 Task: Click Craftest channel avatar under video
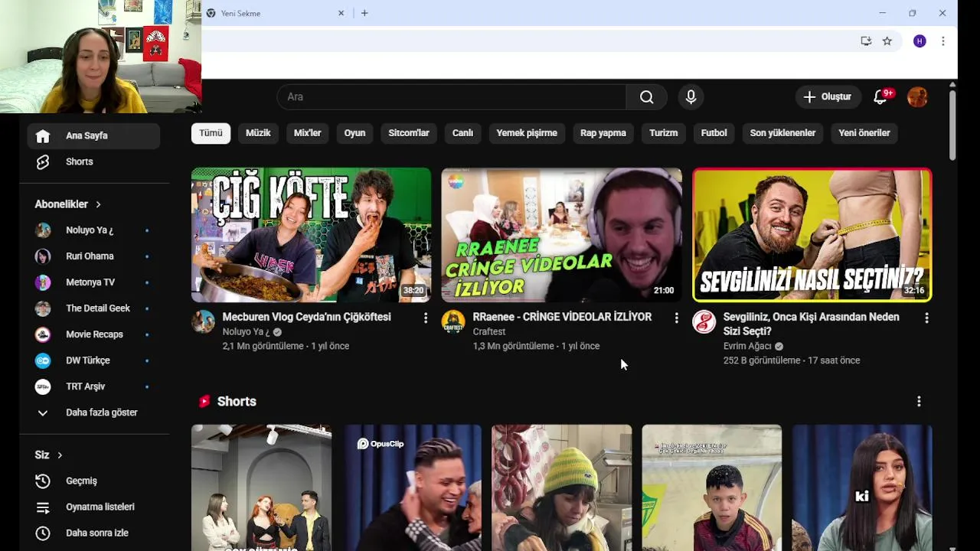[453, 321]
